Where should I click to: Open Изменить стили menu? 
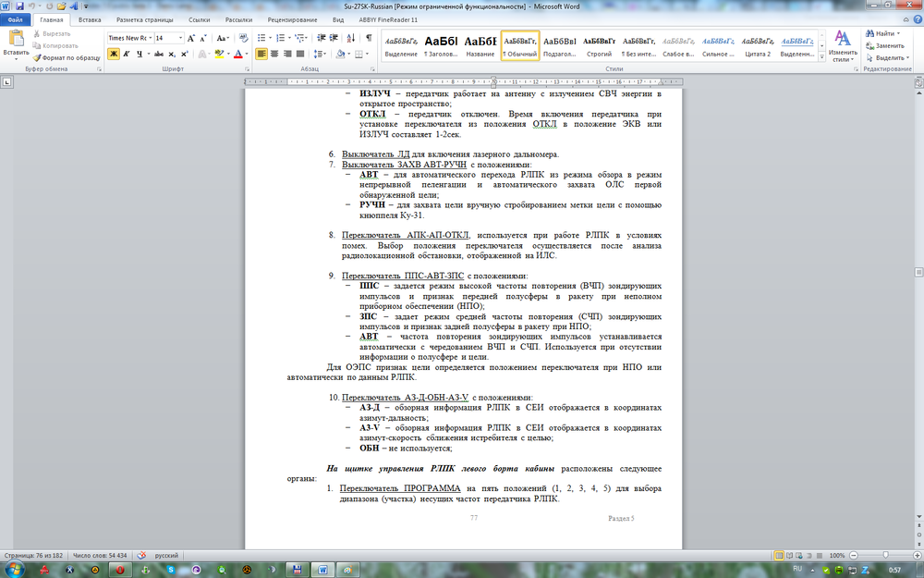tap(843, 46)
